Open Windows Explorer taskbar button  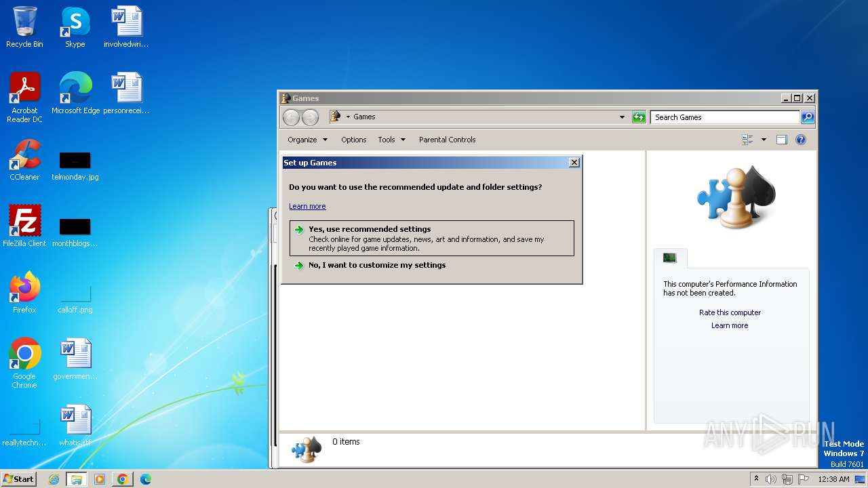pos(76,479)
